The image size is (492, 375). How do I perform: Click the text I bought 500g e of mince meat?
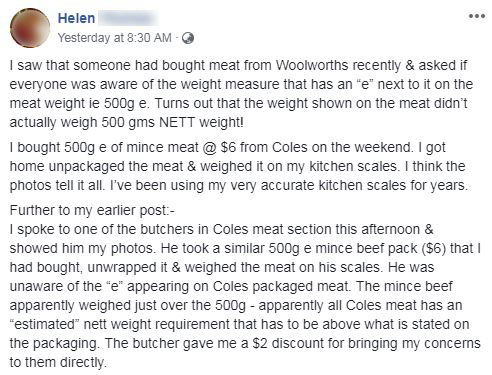tap(104, 147)
